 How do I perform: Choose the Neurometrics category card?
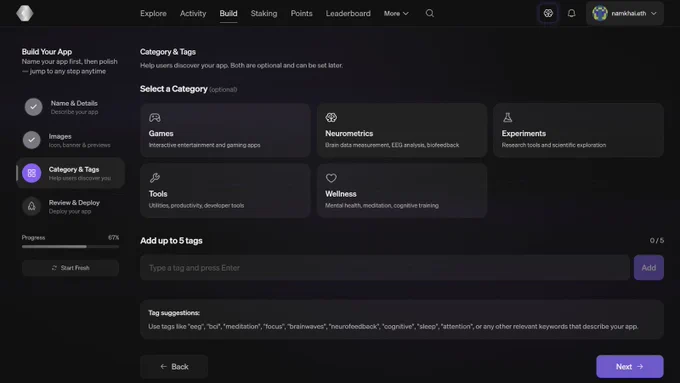(402, 130)
